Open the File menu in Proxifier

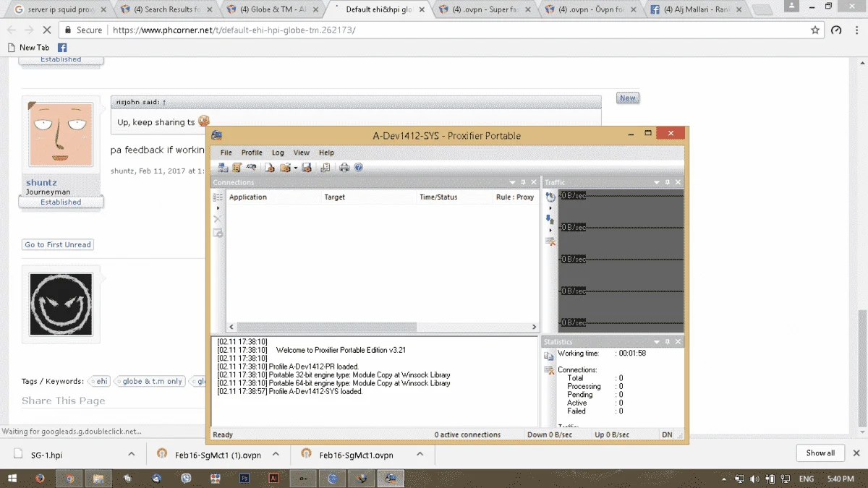coord(226,153)
